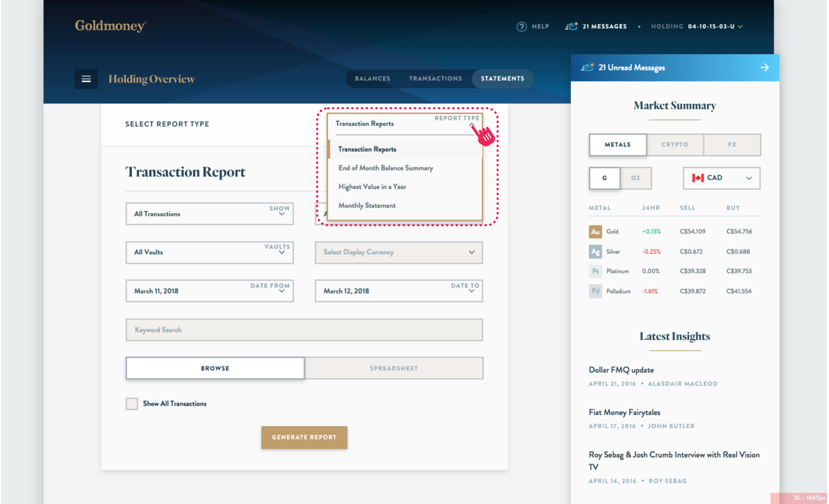
Task: Select the FX market tab
Action: pos(732,145)
